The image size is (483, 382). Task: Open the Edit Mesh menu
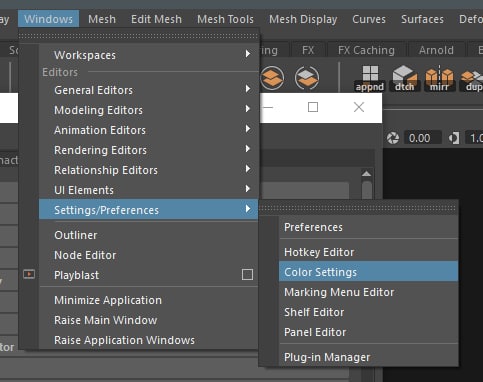point(156,19)
